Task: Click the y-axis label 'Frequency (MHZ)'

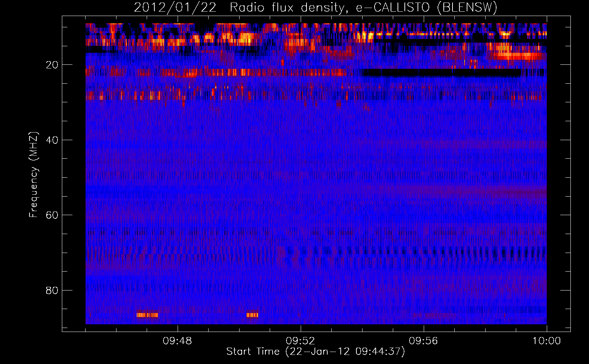Action: (x=33, y=175)
